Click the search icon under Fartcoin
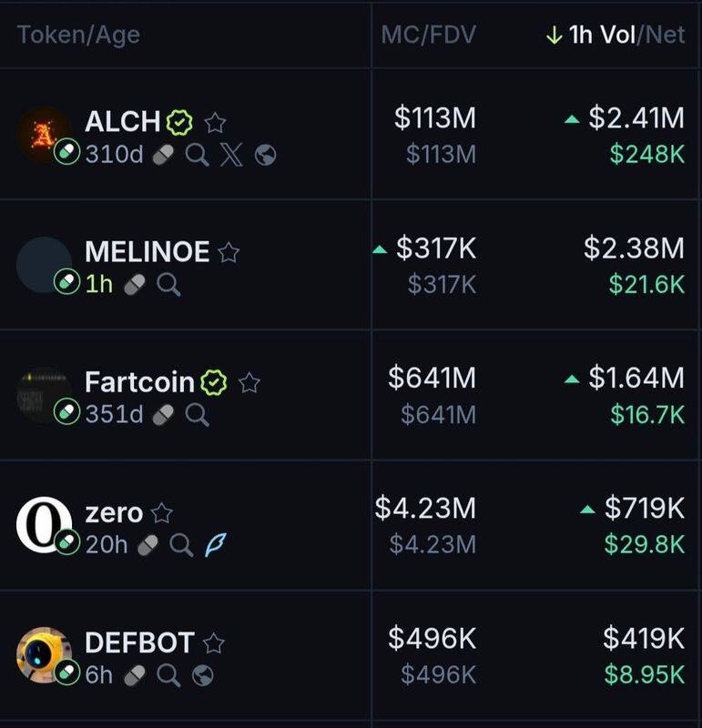Screen dimensions: 702x728 197,415
